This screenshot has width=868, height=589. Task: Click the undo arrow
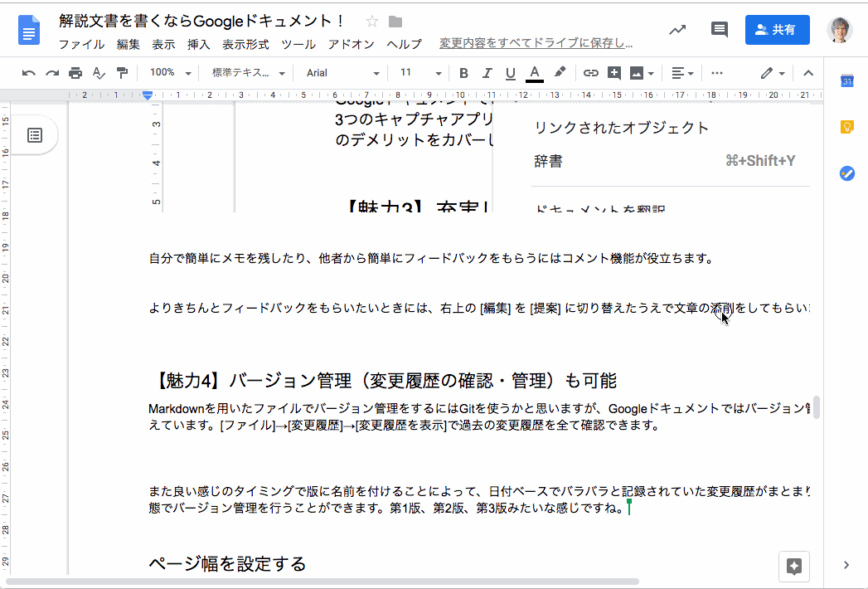pyautogui.click(x=29, y=73)
